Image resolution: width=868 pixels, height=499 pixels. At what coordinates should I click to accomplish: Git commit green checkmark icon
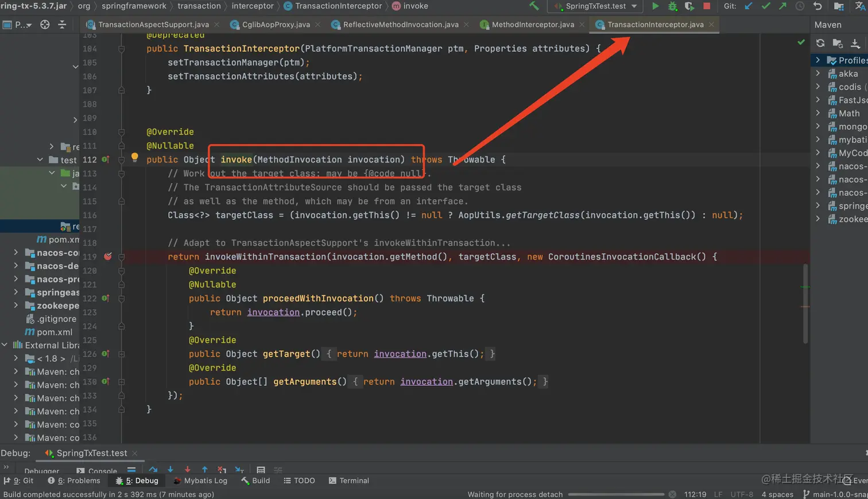[x=765, y=6]
